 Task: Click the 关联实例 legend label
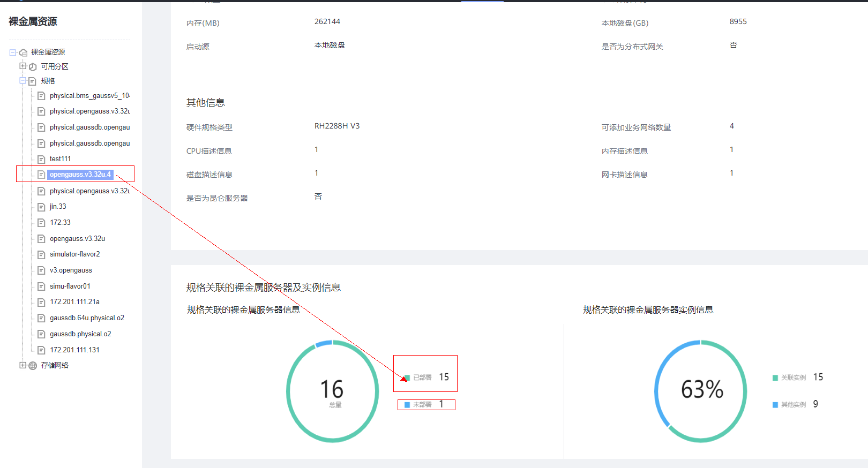(794, 378)
